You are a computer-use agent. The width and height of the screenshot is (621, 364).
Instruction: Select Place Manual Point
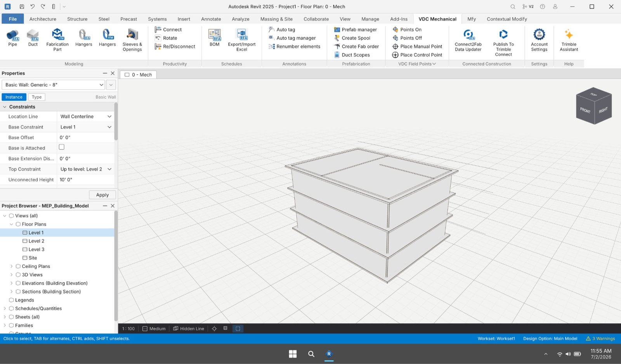tap(417, 47)
